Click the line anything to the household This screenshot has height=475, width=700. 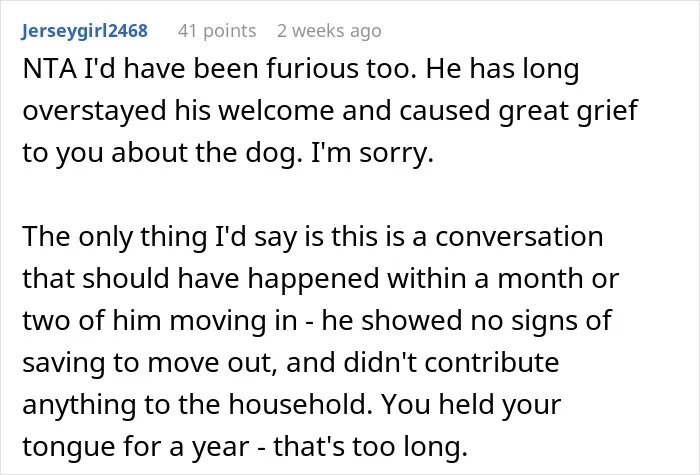pos(292,404)
